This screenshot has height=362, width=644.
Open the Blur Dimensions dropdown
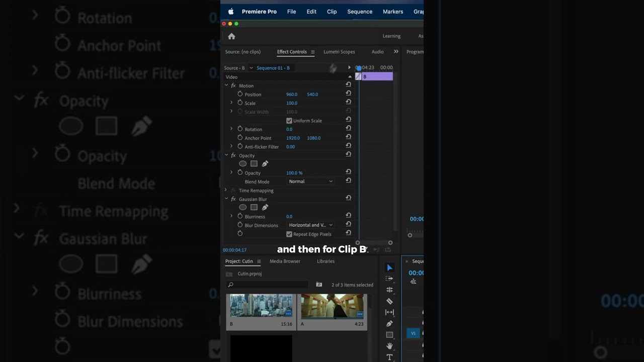click(x=311, y=225)
